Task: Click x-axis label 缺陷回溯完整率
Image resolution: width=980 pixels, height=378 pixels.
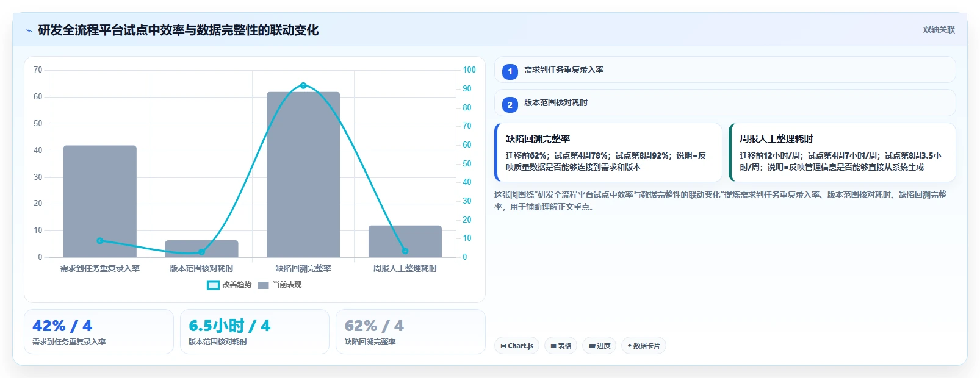Action: pos(303,268)
